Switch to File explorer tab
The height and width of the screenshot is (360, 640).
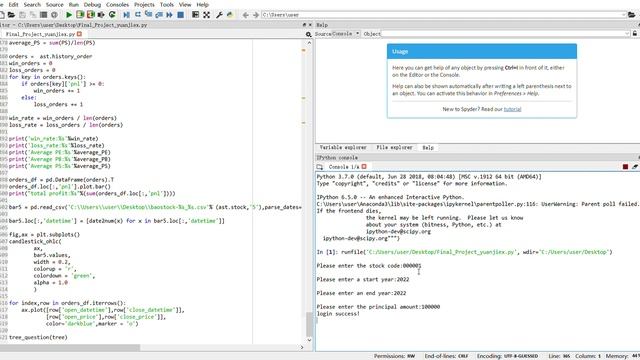point(394,147)
